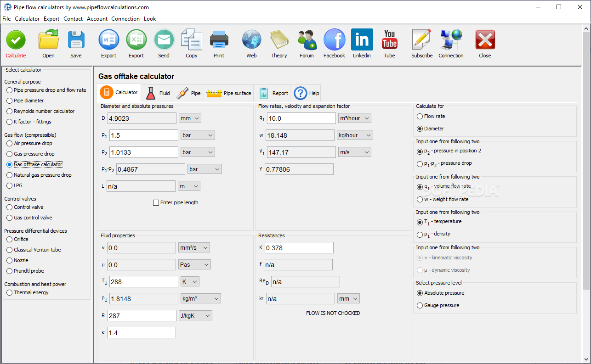Select the Gauge pressure option
Screen dimensions: 591x364
438,305
